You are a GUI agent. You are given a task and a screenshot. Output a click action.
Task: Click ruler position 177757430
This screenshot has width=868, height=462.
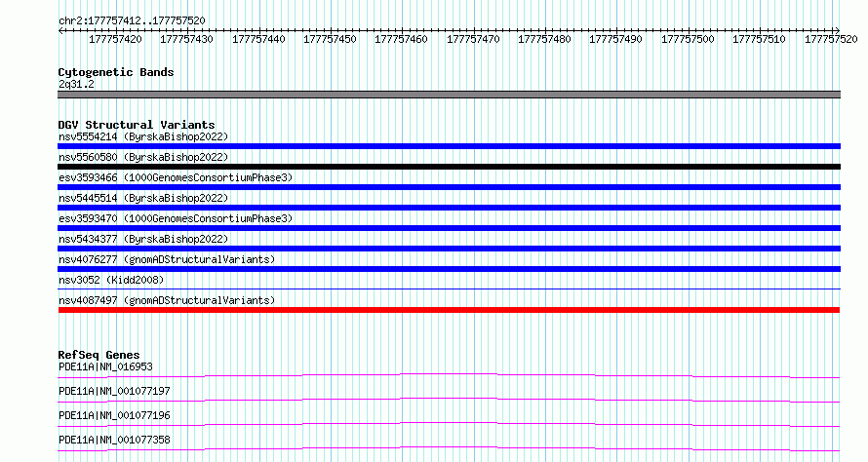[x=186, y=39]
